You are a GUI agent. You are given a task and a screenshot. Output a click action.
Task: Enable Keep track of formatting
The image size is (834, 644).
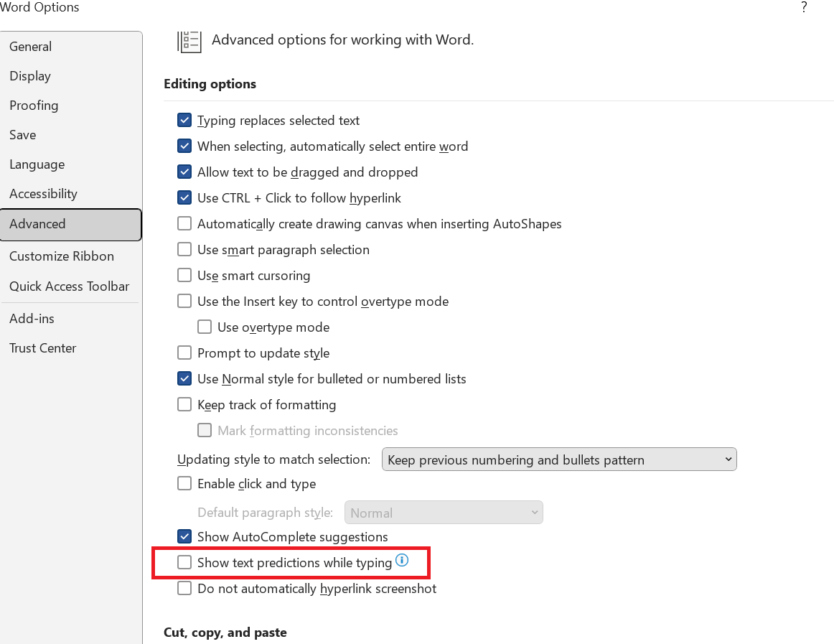click(184, 405)
